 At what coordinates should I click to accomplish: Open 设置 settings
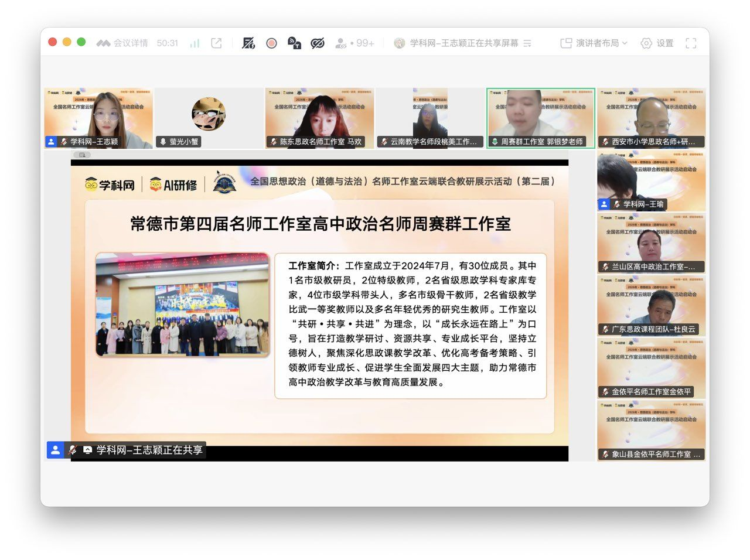[657, 43]
